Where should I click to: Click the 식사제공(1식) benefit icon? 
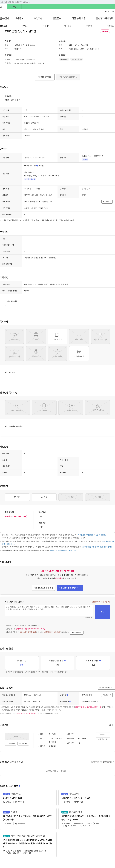pos(79,353)
